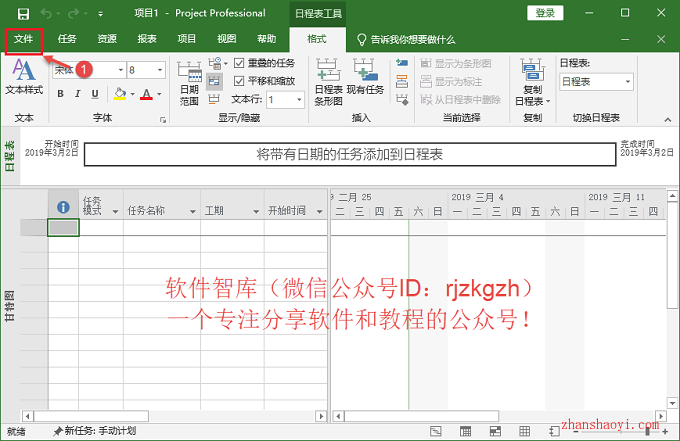Toggle Italic formatting button
Screen dimensions: 680x441
pos(78,94)
